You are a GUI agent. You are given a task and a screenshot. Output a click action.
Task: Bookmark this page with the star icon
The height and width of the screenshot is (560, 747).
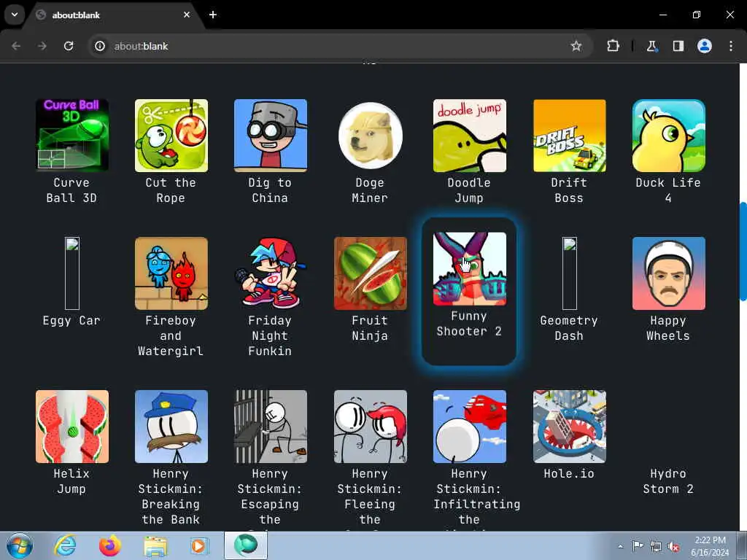[576, 46]
